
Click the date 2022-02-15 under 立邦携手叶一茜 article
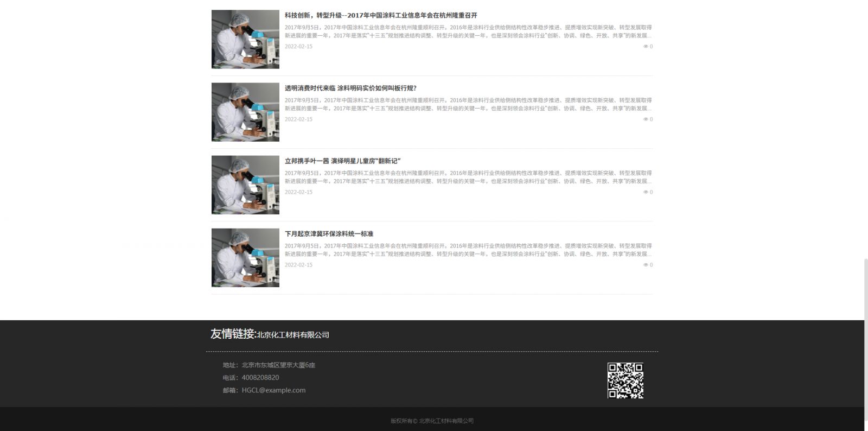tap(298, 192)
